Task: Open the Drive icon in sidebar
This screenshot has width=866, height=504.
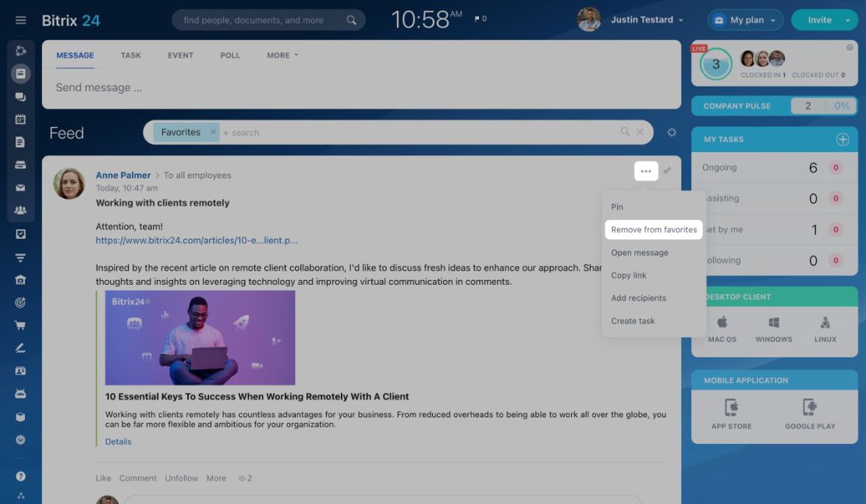Action: coord(20,165)
